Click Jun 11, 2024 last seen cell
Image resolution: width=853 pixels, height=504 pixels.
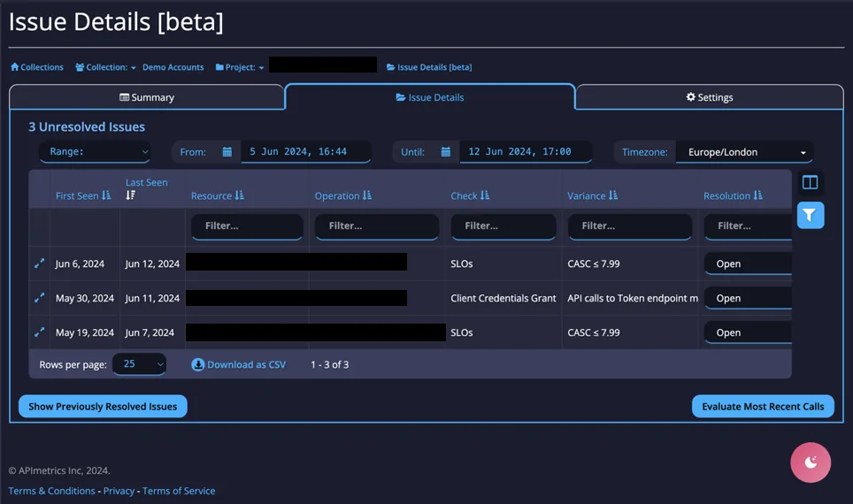(152, 298)
